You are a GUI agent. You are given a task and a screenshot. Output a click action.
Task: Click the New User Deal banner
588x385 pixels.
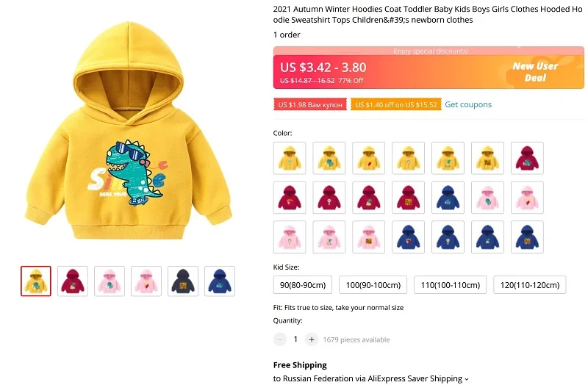535,72
